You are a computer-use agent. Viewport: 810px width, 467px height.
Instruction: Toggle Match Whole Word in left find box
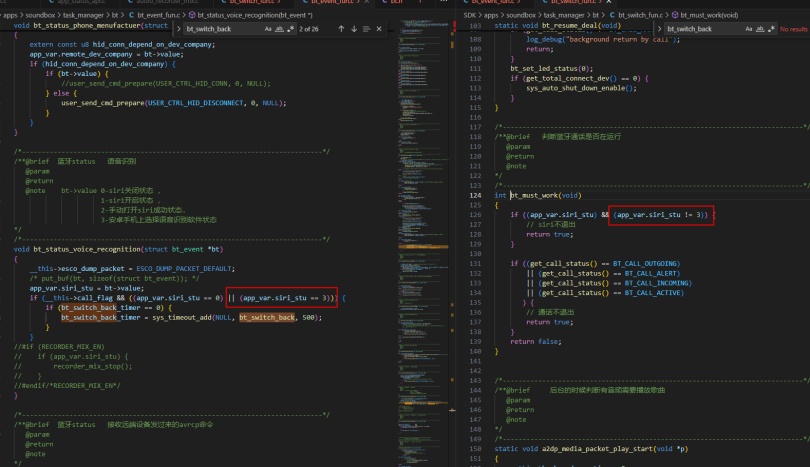(279, 29)
